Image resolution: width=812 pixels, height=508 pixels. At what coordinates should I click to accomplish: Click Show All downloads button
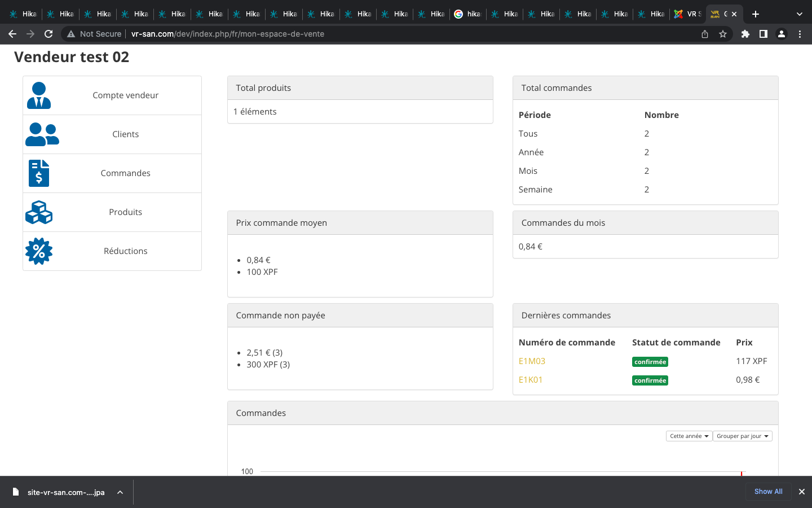768,492
